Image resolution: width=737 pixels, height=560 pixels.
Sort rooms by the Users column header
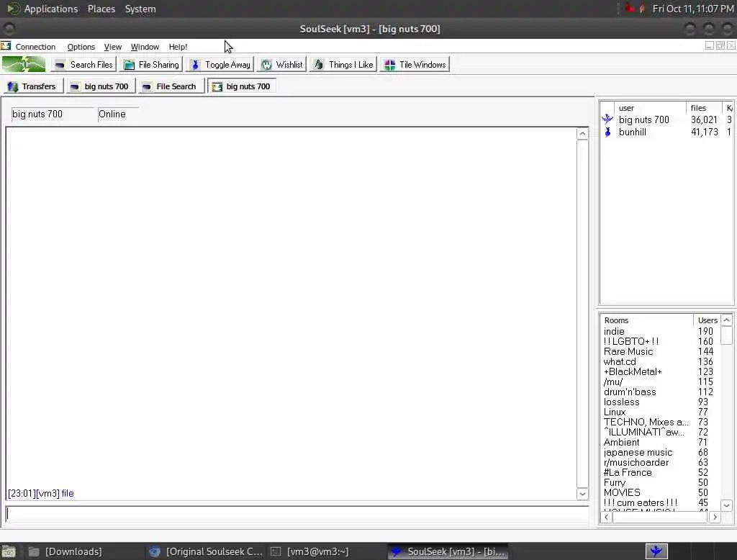(x=707, y=320)
